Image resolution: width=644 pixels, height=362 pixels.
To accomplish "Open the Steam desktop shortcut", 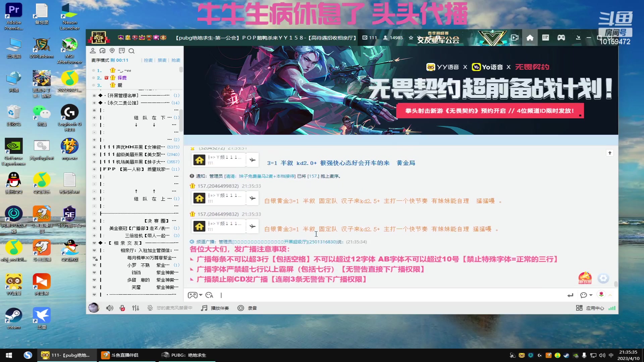I will (13, 318).
